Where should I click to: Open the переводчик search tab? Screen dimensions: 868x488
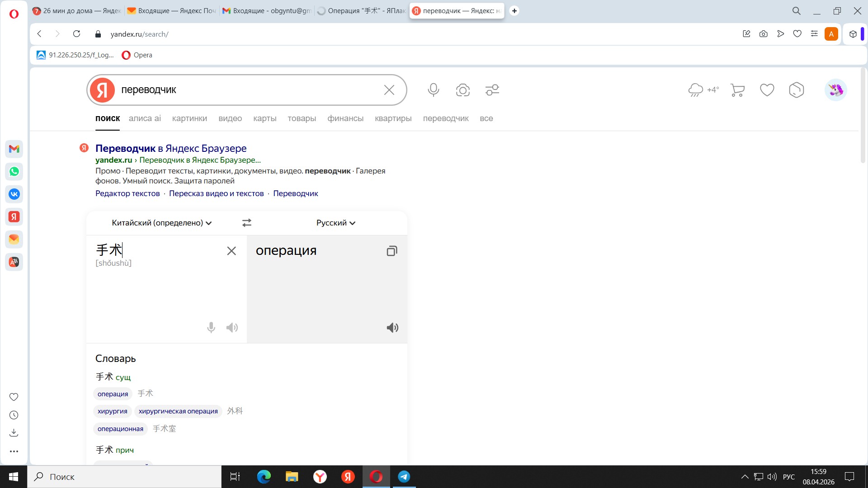click(x=446, y=118)
